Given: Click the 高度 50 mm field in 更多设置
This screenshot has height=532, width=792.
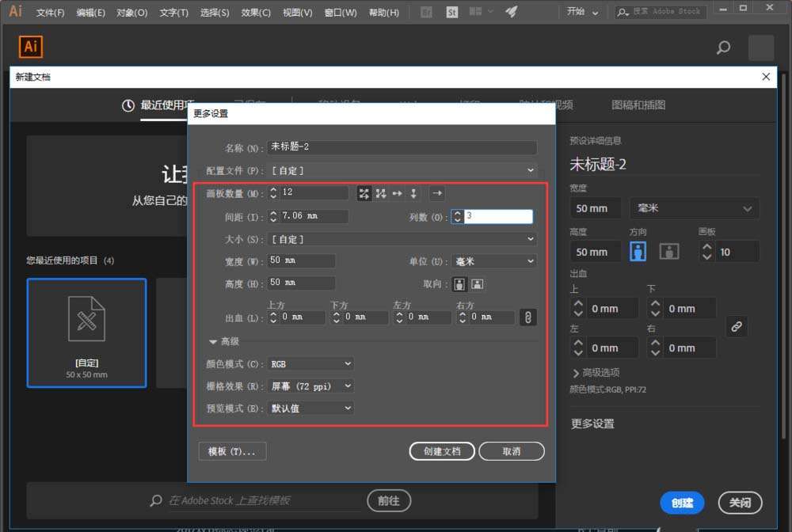Looking at the screenshot, I should pos(301,283).
